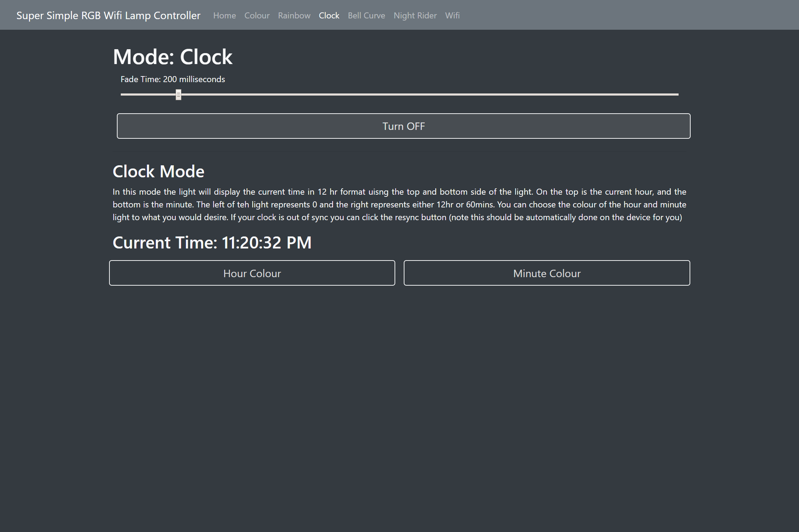Click the Clock Mode section heading
This screenshot has width=799, height=532.
tap(158, 171)
